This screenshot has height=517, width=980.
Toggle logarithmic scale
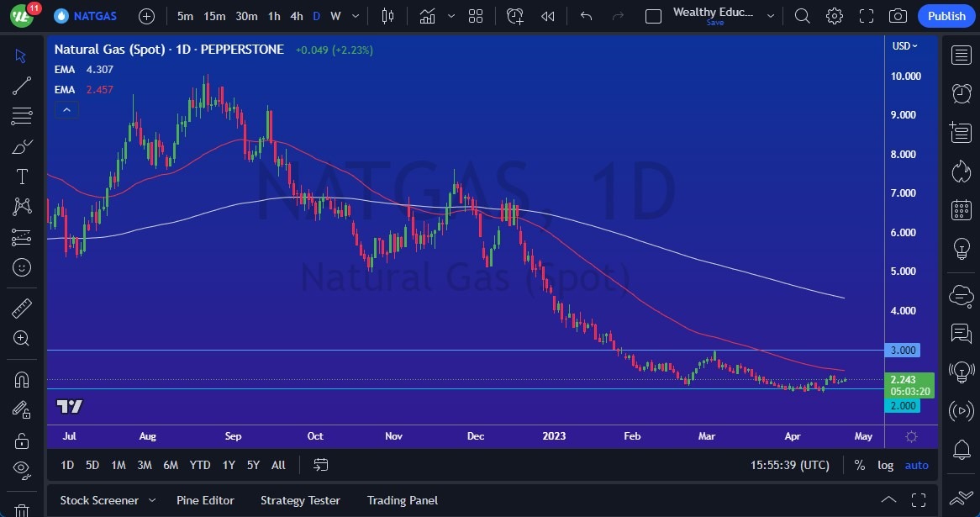coord(885,465)
